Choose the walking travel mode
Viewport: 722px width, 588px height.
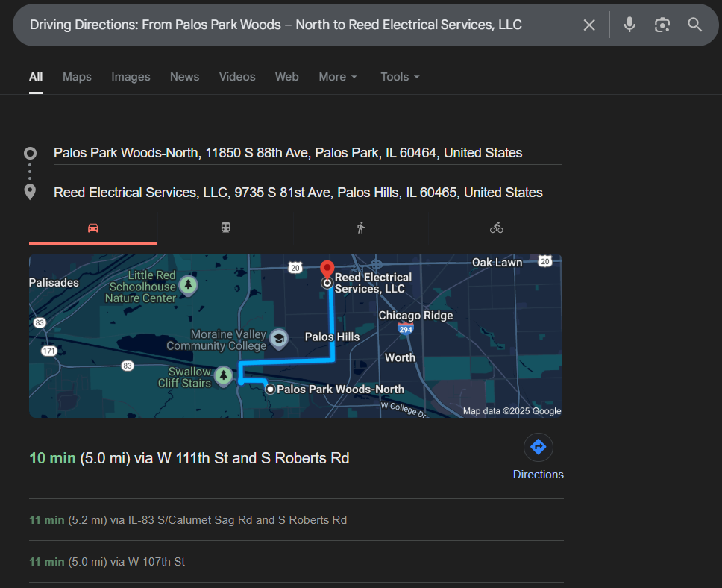point(361,228)
